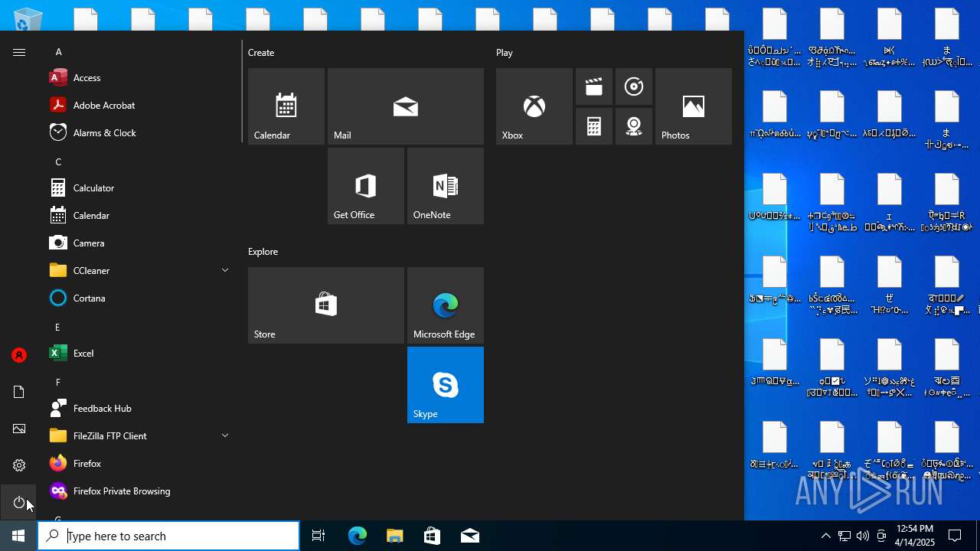Click letter A header in app list
This screenshot has height=551, width=980.
pos(58,52)
